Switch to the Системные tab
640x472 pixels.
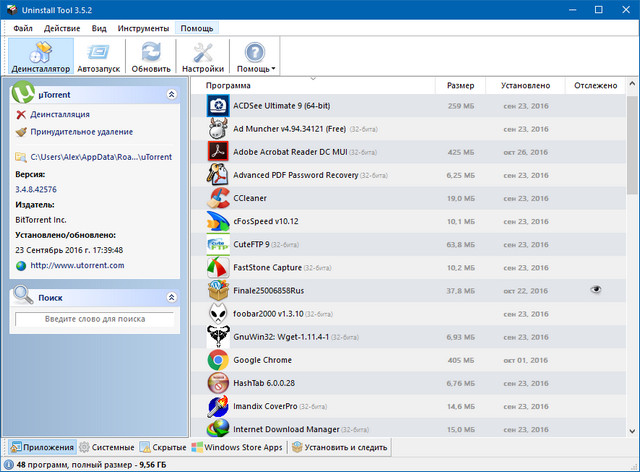(x=109, y=447)
